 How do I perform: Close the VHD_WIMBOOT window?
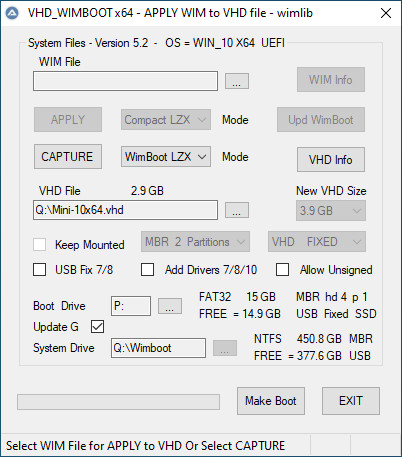coord(386,13)
